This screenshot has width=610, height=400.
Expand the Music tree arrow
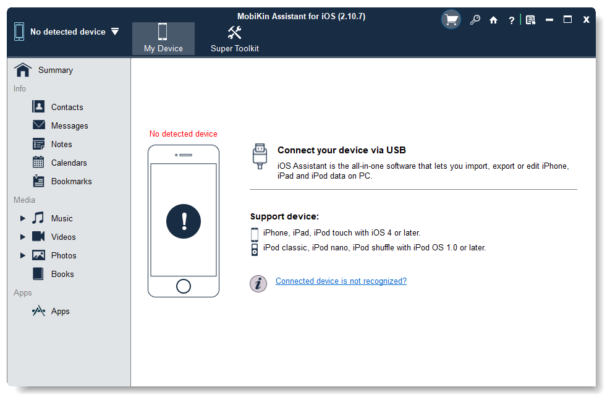coord(23,218)
